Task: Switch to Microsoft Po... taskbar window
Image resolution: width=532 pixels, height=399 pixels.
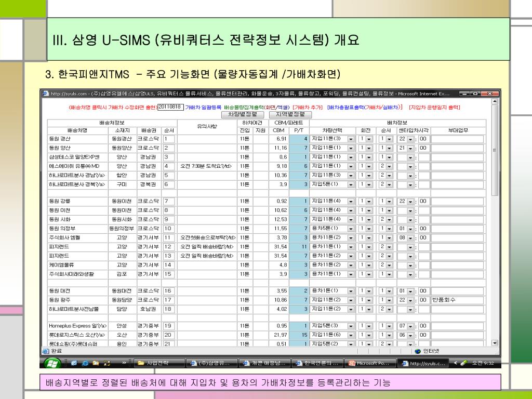Action: [x=370, y=363]
